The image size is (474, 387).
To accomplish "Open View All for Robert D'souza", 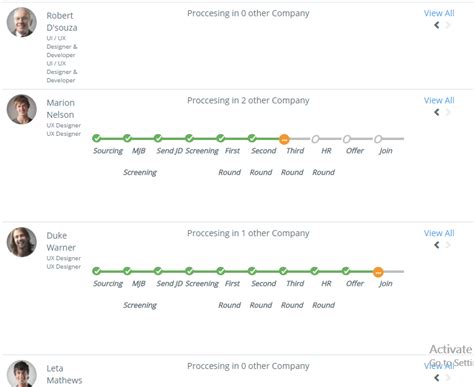I will click(x=439, y=13).
